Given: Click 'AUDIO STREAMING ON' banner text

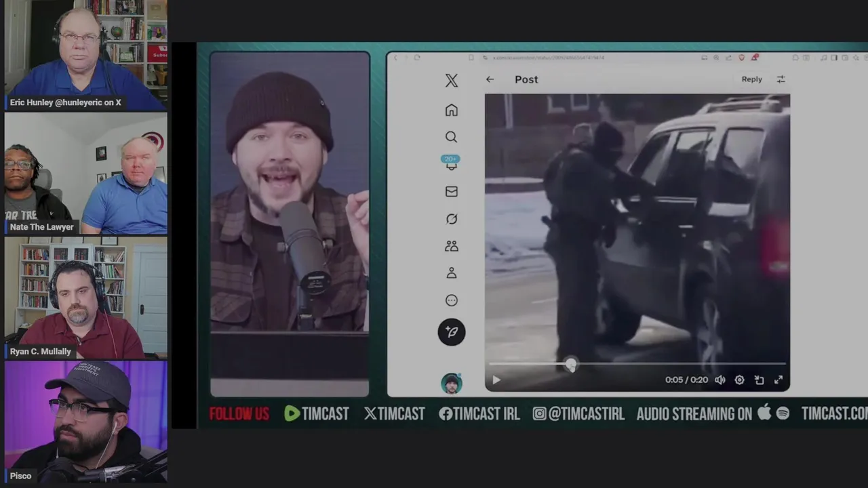Looking at the screenshot, I should (x=694, y=413).
